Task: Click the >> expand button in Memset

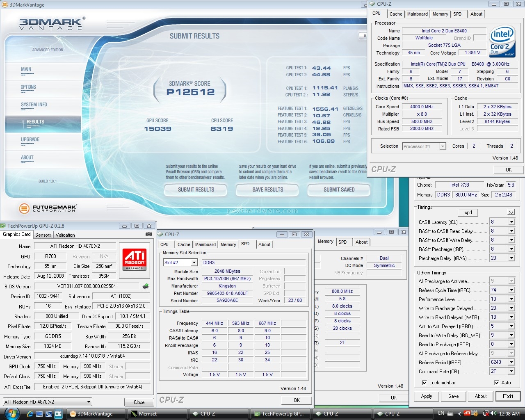Action: [x=511, y=212]
